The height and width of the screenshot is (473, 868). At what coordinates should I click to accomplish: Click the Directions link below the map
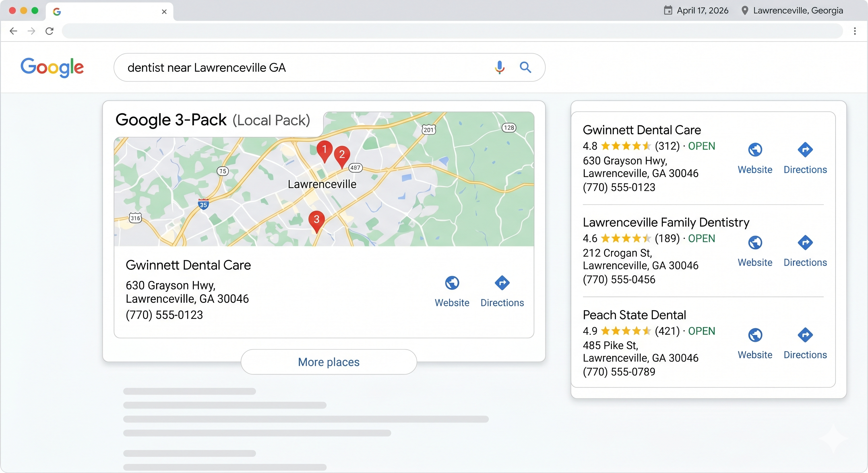point(502,303)
